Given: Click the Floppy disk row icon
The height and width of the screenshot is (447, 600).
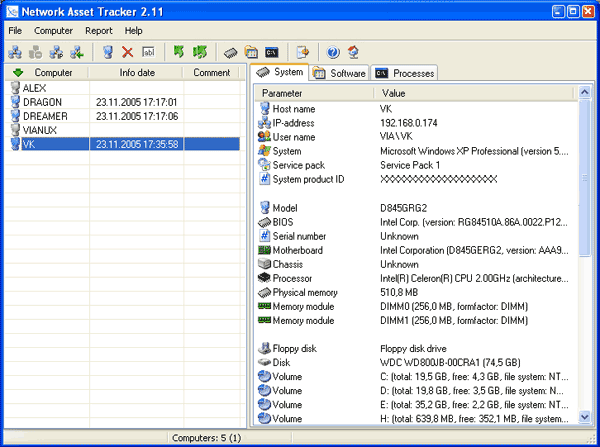Looking at the screenshot, I should [264, 348].
